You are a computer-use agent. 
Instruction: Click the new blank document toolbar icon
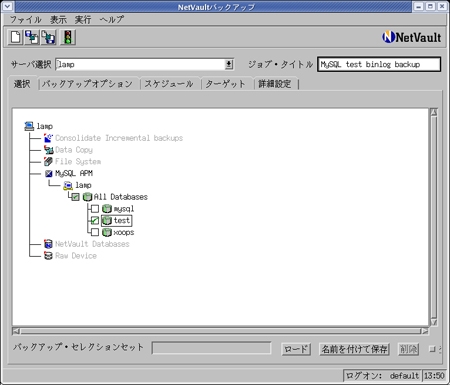click(x=15, y=37)
